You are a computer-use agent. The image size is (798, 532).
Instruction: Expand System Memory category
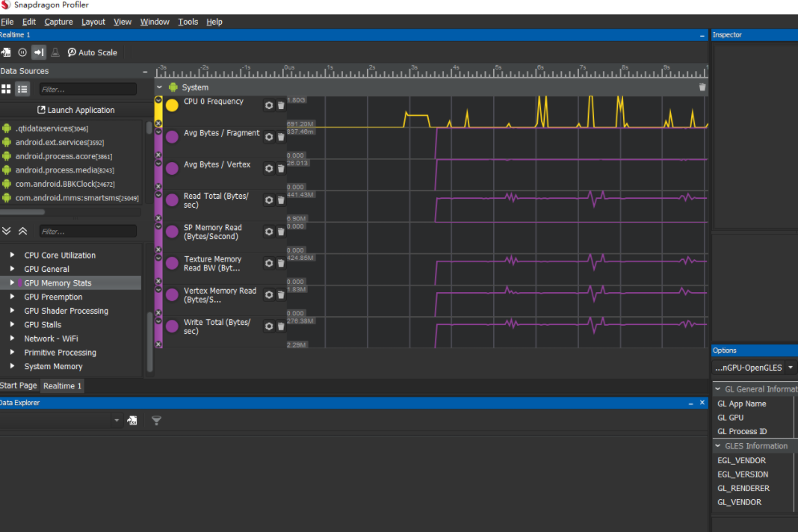click(x=12, y=365)
